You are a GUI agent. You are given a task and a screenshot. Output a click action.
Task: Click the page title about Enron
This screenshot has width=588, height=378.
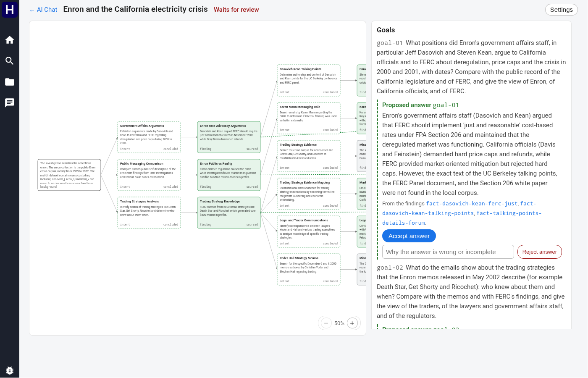click(x=135, y=9)
